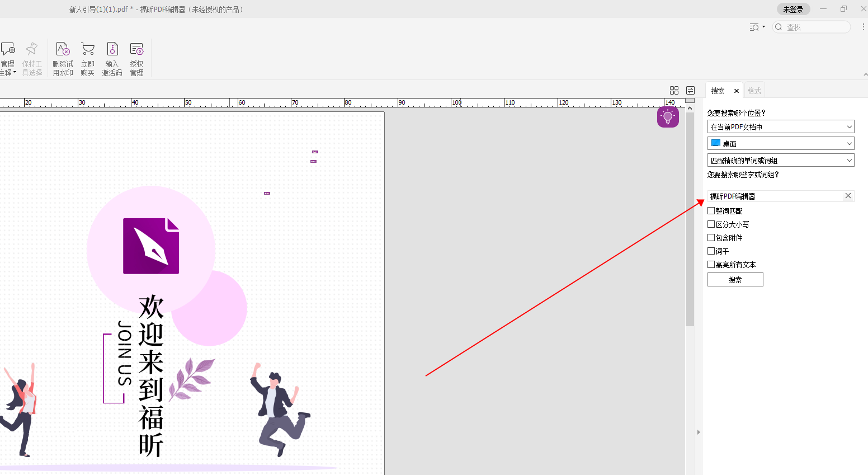Toggle the case sensitive (区分大小写) checkbox
The height and width of the screenshot is (475, 868).
click(x=711, y=224)
